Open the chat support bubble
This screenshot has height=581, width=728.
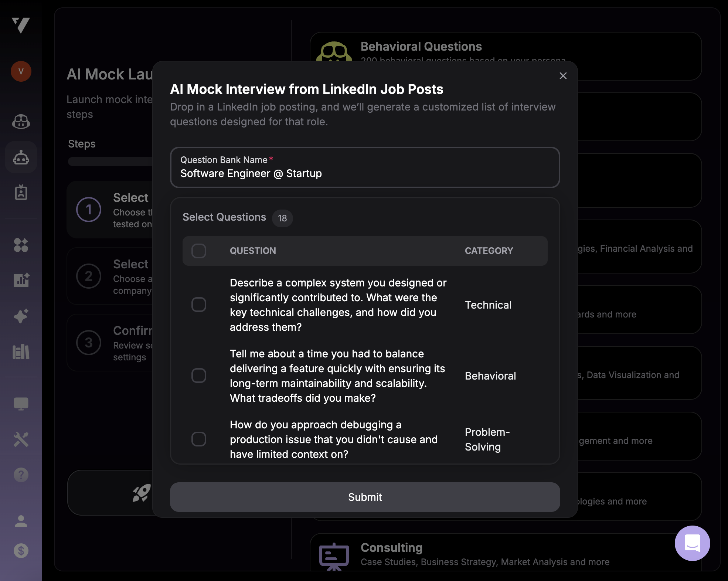692,543
